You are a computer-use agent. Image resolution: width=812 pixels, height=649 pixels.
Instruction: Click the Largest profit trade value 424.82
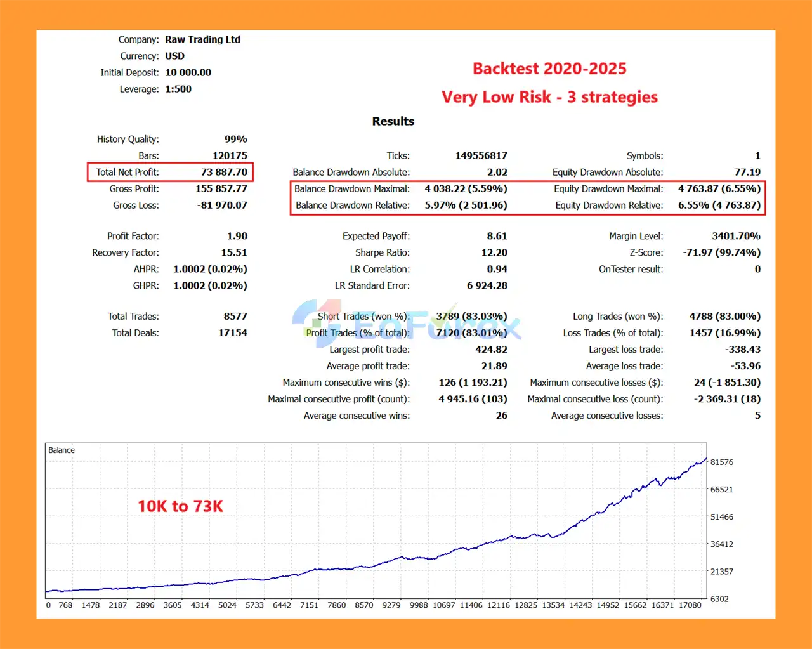(491, 349)
